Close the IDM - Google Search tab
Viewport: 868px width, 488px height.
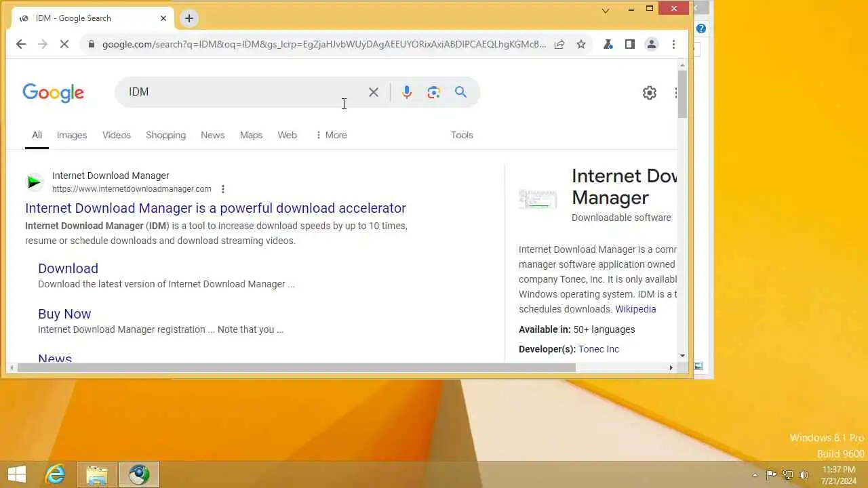pyautogui.click(x=163, y=18)
